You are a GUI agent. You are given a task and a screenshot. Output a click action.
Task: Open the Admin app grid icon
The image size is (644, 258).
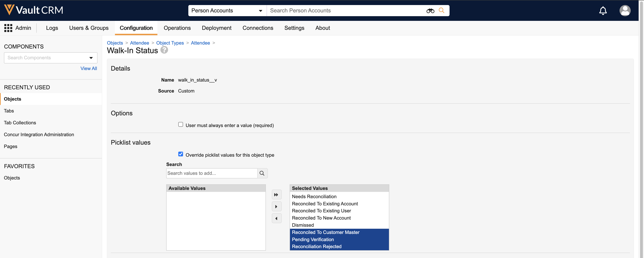pos(8,28)
